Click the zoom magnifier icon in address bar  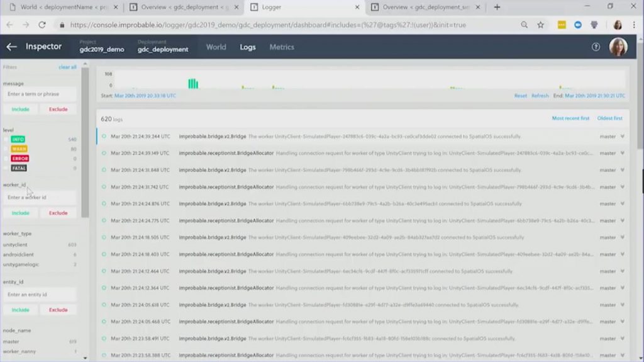[524, 25]
